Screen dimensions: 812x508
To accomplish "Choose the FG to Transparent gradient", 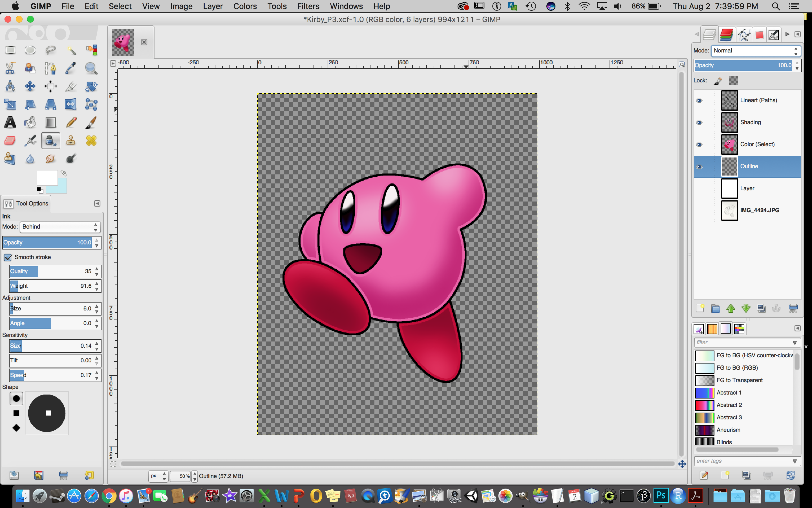I will [743, 380].
